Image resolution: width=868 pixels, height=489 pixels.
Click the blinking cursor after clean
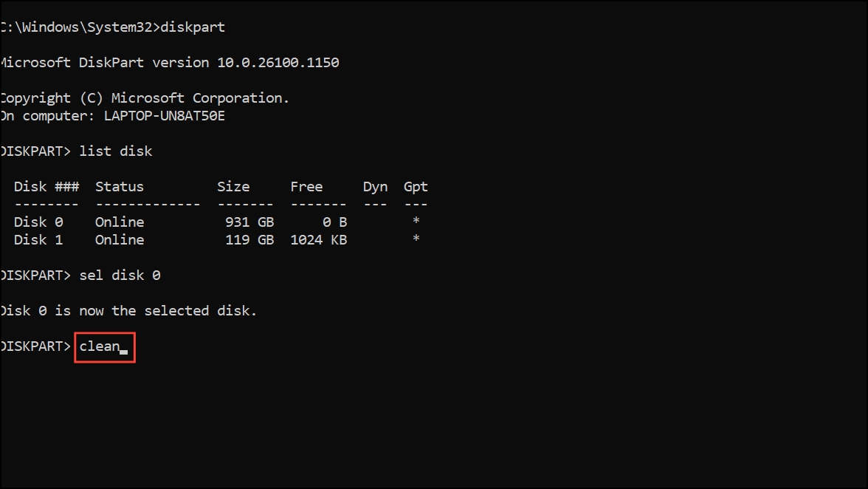coord(123,352)
